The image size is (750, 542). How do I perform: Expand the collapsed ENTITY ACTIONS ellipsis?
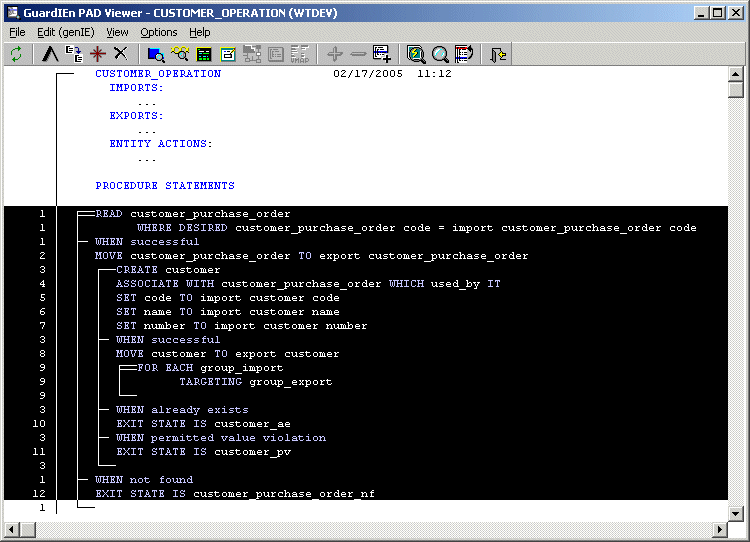click(x=147, y=158)
